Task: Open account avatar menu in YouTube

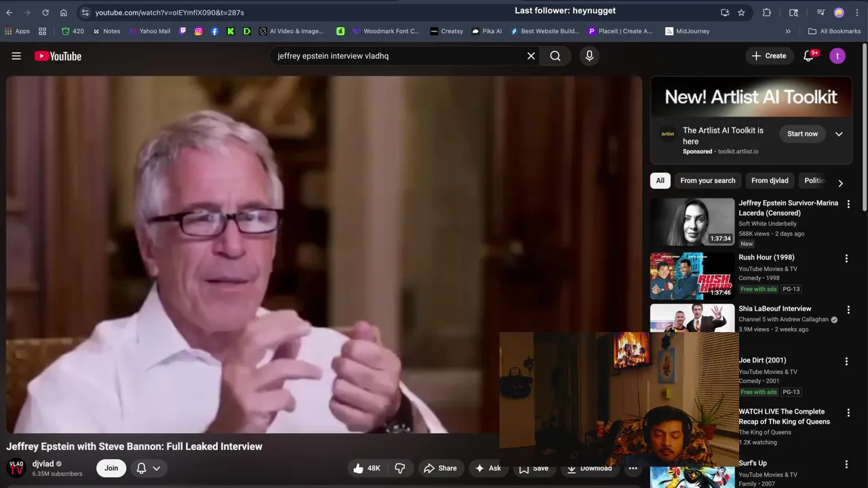Action: tap(837, 56)
